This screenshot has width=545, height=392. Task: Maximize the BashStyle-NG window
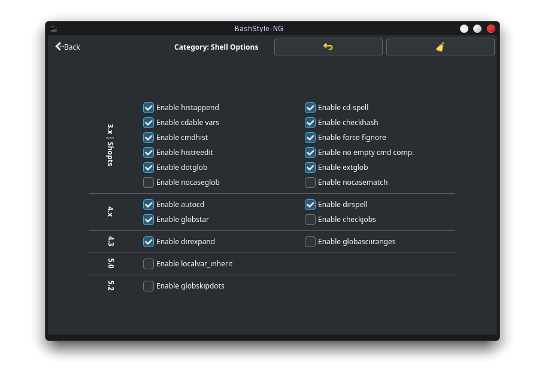coord(477,29)
